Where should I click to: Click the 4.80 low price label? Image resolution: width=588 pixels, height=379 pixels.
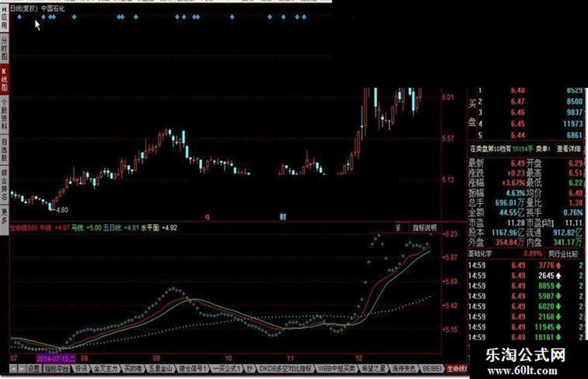click(62, 210)
